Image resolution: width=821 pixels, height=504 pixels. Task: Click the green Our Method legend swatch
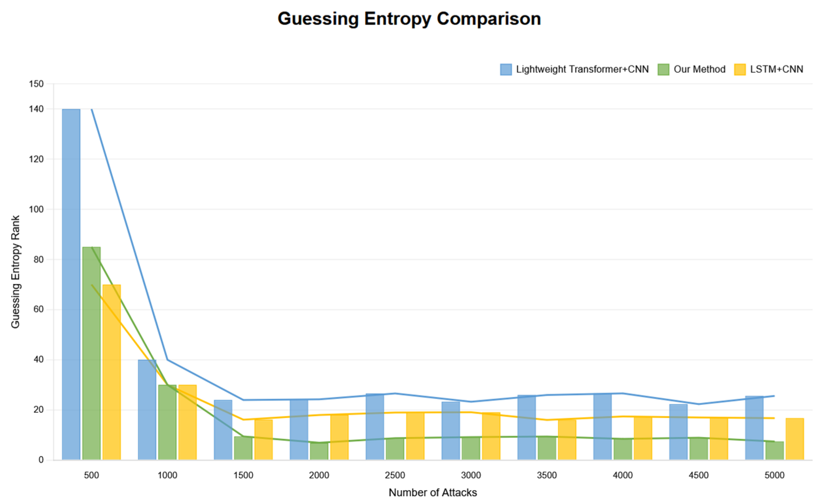pyautogui.click(x=663, y=69)
